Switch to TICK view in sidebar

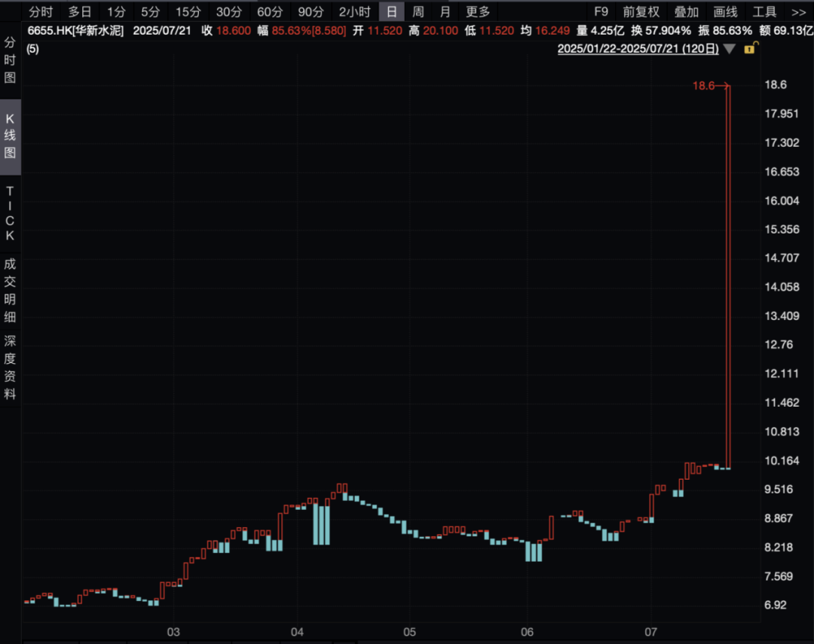pyautogui.click(x=10, y=212)
